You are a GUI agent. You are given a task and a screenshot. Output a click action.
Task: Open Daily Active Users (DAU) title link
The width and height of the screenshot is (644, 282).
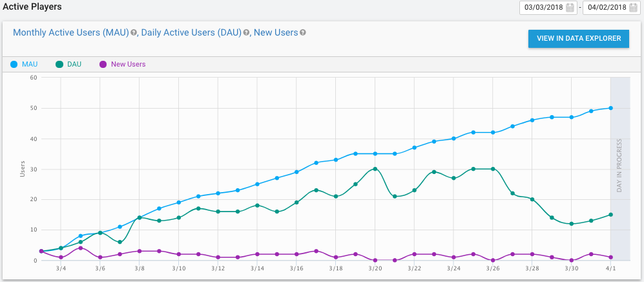191,32
